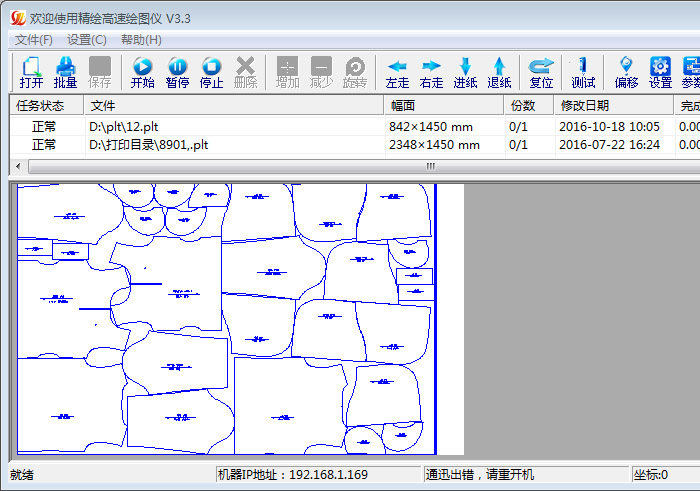
Task: Feed paper using 进纸 down arrow
Action: tap(465, 72)
